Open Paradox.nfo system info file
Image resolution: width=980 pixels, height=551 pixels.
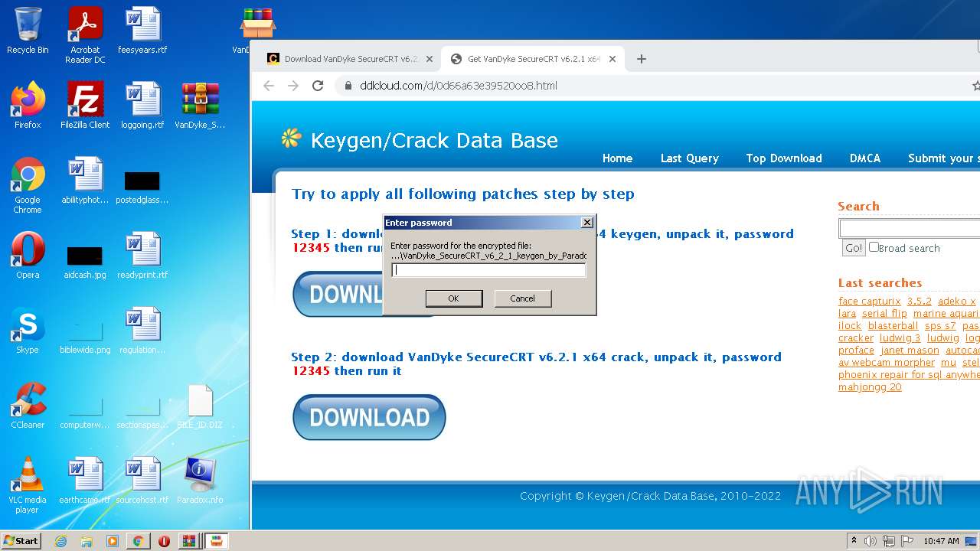[x=200, y=481]
